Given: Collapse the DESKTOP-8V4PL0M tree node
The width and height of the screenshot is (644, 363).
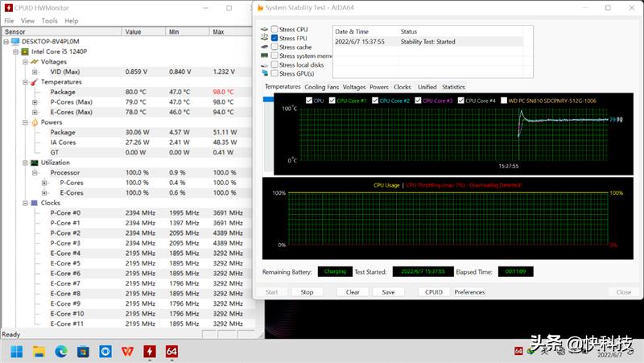Looking at the screenshot, I should pyautogui.click(x=6, y=42).
